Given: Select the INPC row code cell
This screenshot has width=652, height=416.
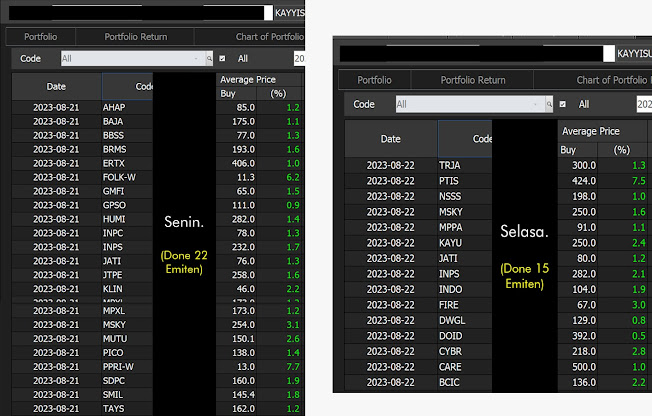Looking at the screenshot, I should click(127, 233).
